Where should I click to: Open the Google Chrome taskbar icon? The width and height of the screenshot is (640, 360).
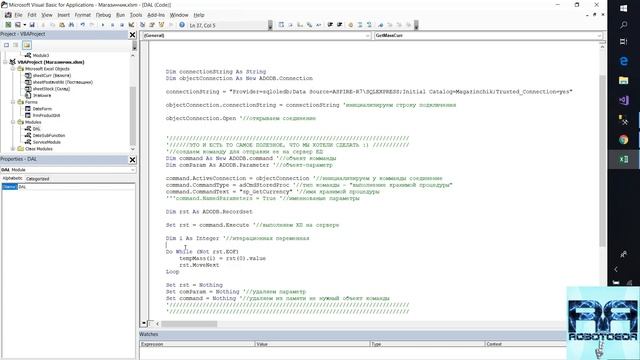click(x=623, y=140)
